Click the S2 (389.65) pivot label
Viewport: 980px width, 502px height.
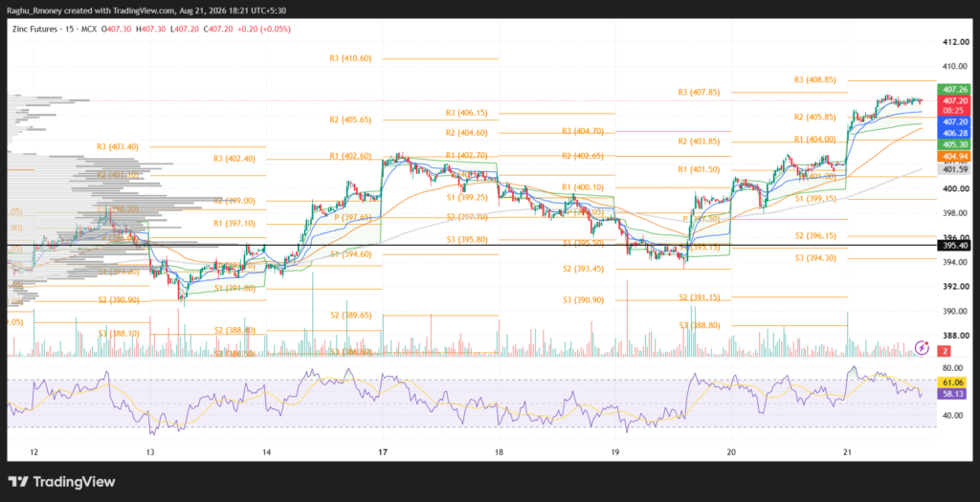tap(350, 316)
